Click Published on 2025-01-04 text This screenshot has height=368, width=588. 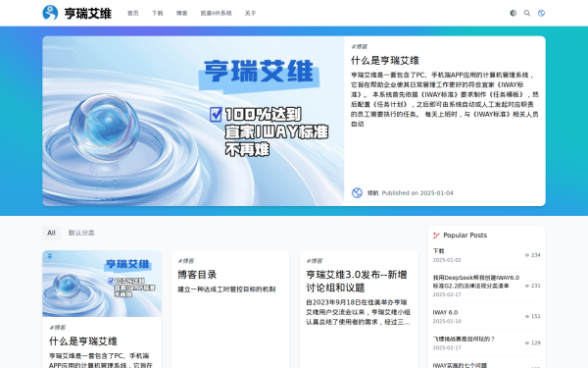point(417,193)
